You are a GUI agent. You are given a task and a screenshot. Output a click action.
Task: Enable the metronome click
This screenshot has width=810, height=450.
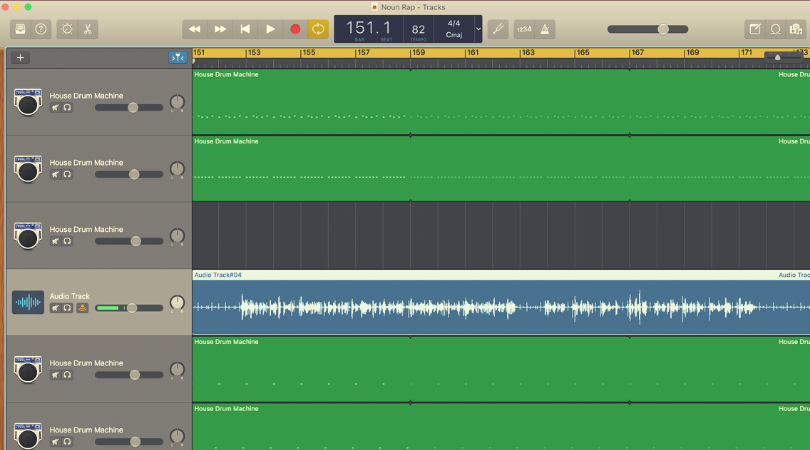pos(546,30)
